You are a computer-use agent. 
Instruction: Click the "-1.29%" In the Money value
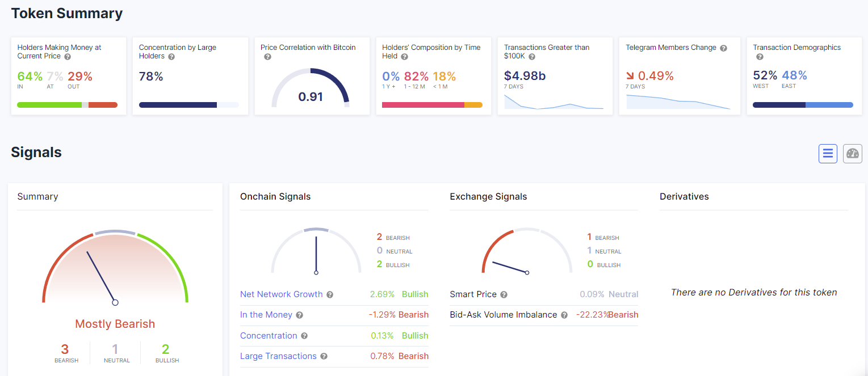pos(381,315)
